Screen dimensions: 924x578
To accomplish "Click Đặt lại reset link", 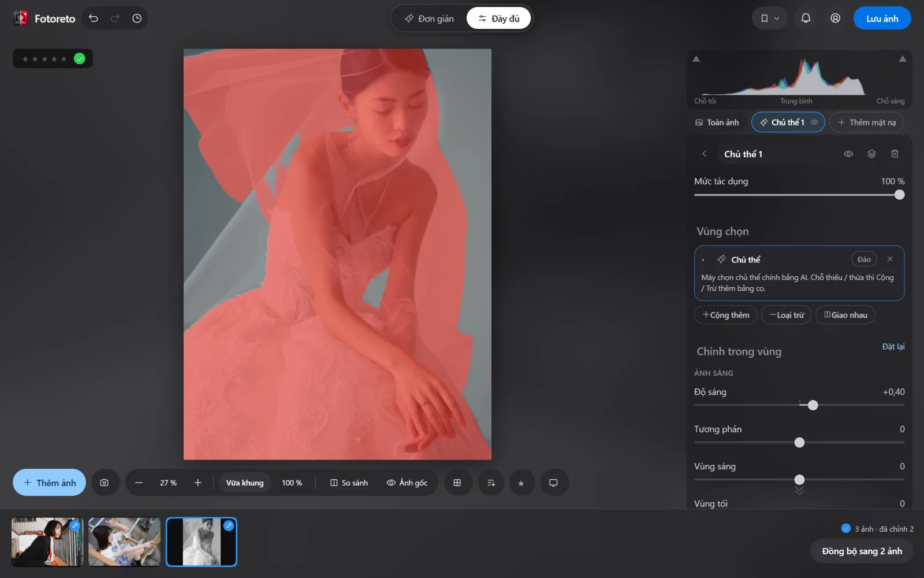I will pos(893,347).
